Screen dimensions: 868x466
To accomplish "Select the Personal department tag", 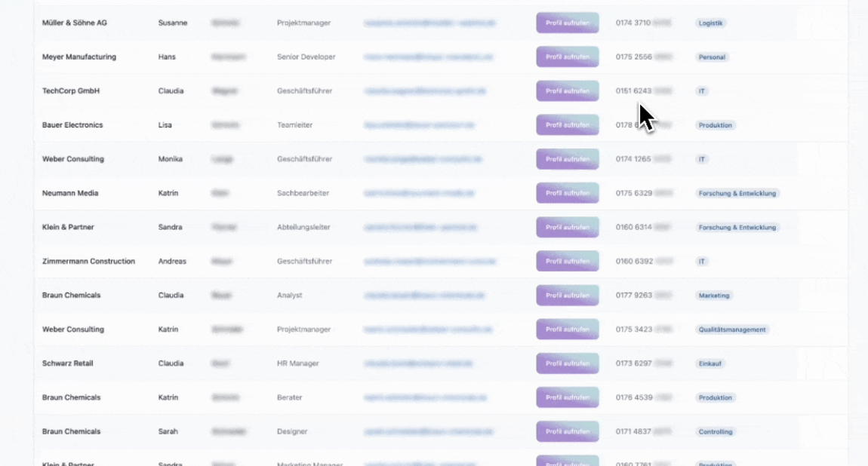I will [712, 57].
